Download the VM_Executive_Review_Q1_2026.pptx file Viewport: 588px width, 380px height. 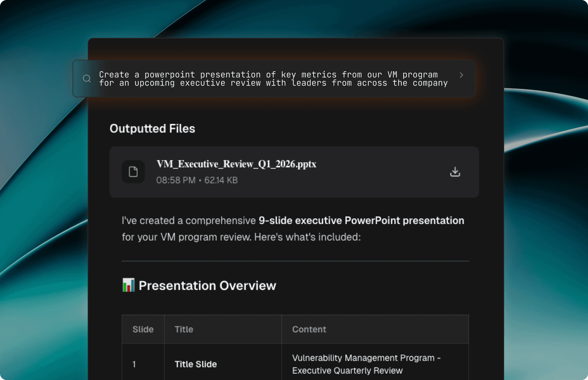pyautogui.click(x=455, y=172)
